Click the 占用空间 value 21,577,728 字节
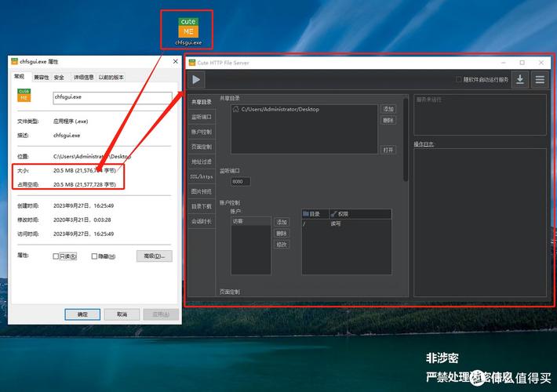The height and width of the screenshot is (392, 557). [85, 185]
